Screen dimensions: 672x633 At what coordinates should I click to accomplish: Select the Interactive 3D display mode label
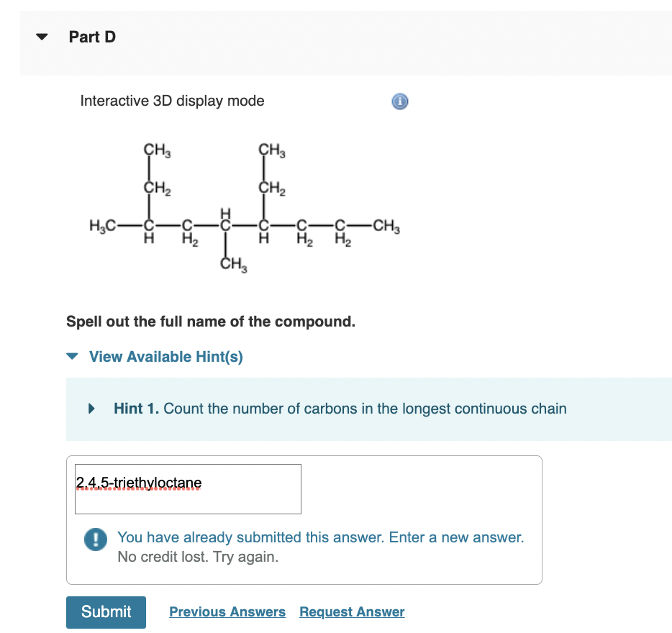click(x=172, y=101)
